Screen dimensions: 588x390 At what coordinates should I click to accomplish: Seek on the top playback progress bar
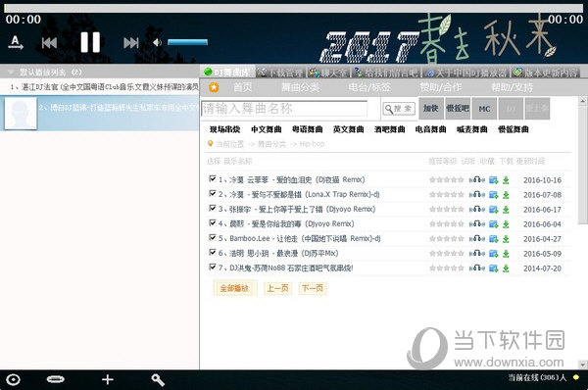point(294,8)
